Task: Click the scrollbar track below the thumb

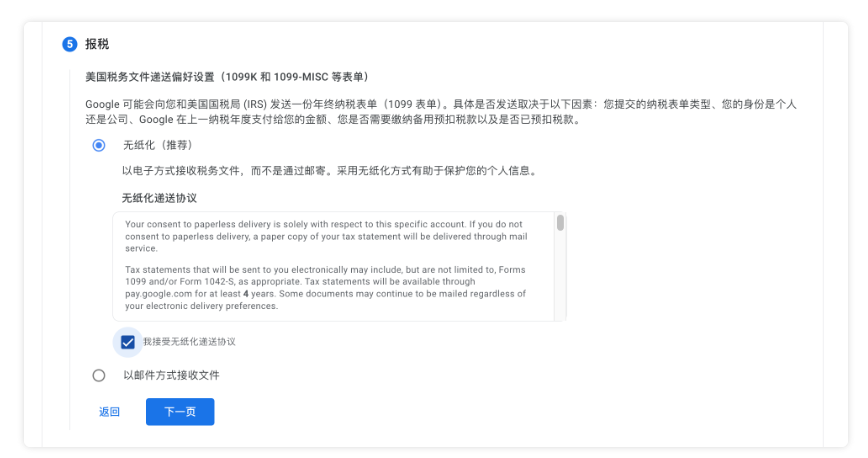Action: 560,276
